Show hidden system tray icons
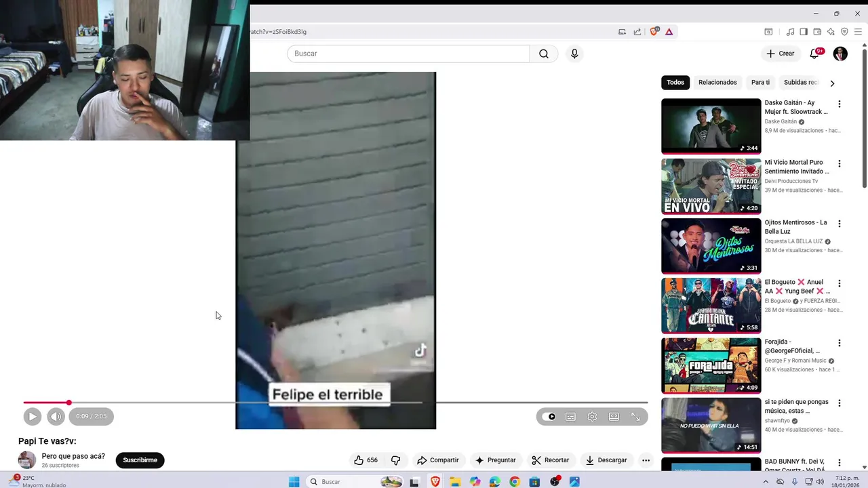The image size is (868, 488). [x=766, y=482]
